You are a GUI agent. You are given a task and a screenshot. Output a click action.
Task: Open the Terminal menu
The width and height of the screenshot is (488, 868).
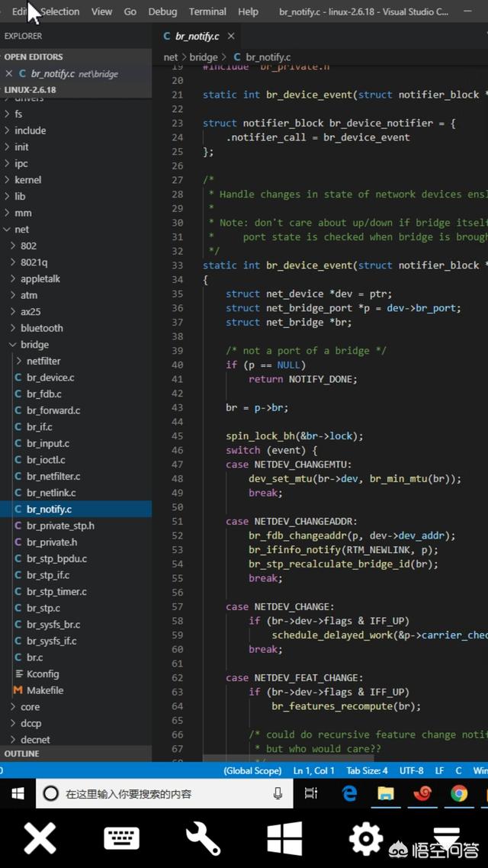(x=207, y=11)
